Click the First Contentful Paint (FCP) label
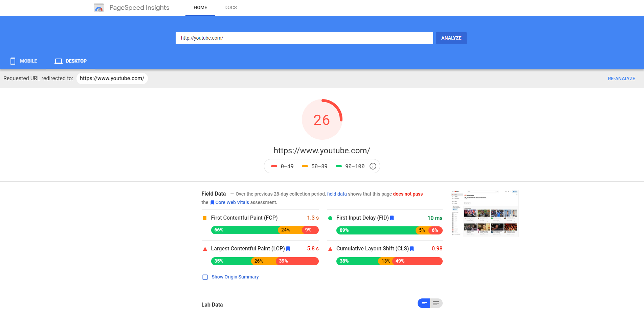This screenshot has height=314, width=644. (244, 218)
